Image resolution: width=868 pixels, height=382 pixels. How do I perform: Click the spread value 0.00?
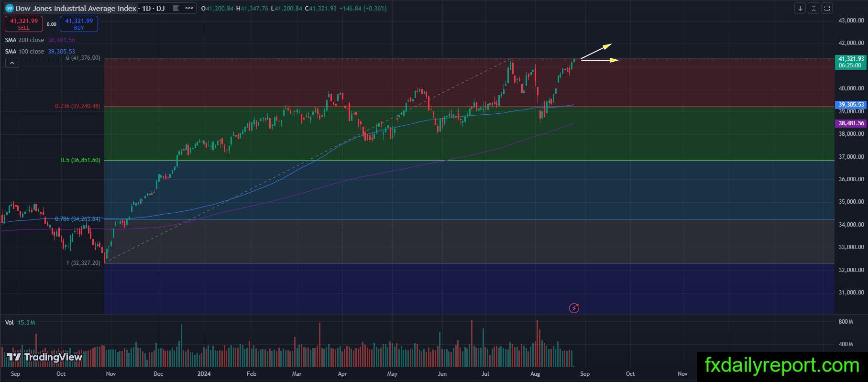coord(51,24)
